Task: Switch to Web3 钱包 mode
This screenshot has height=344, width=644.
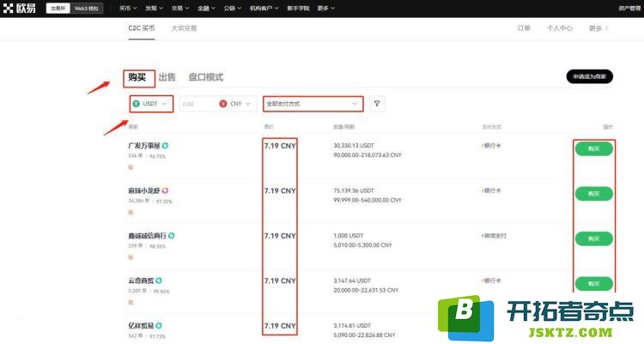Action: [x=86, y=9]
